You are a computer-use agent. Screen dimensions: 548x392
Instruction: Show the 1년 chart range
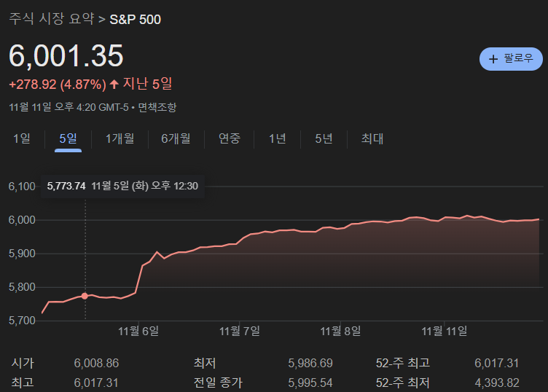pos(277,138)
